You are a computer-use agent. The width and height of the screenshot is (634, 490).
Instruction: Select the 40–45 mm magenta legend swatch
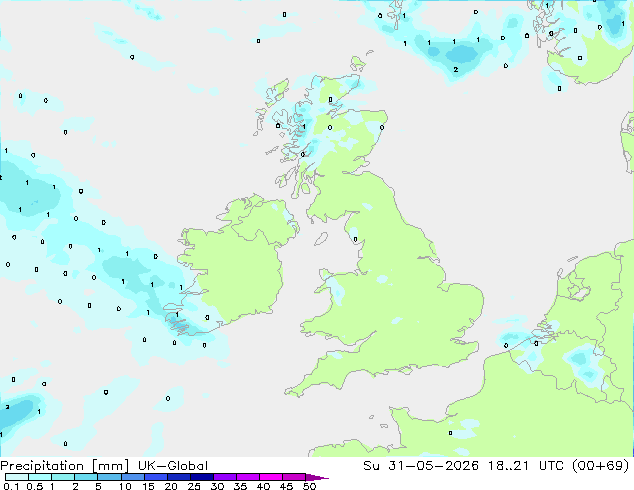(x=271, y=477)
